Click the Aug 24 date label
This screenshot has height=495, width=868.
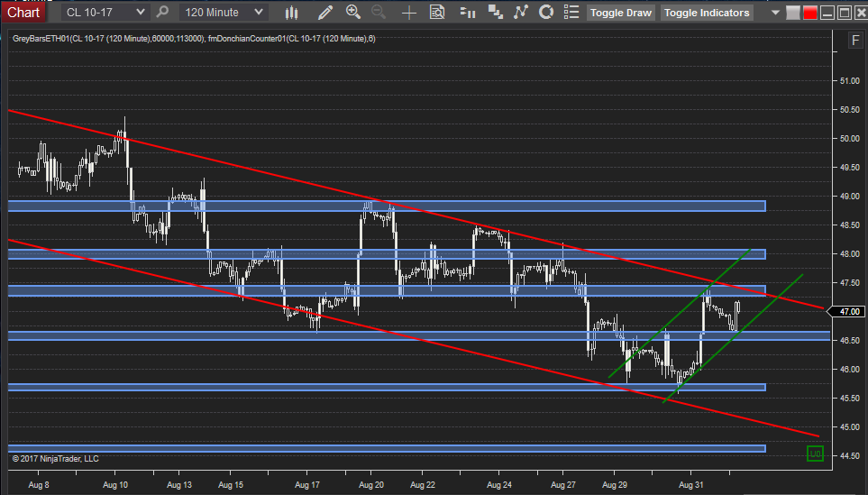(498, 484)
